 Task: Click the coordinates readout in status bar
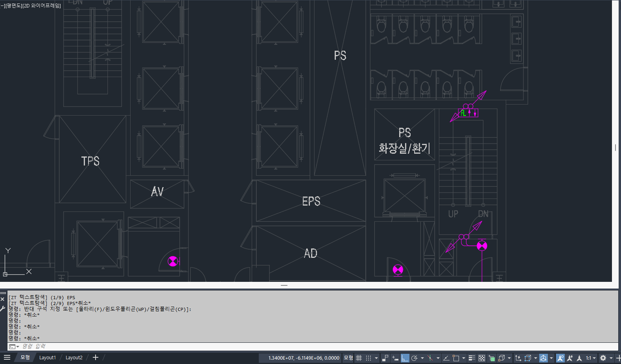[x=304, y=358]
